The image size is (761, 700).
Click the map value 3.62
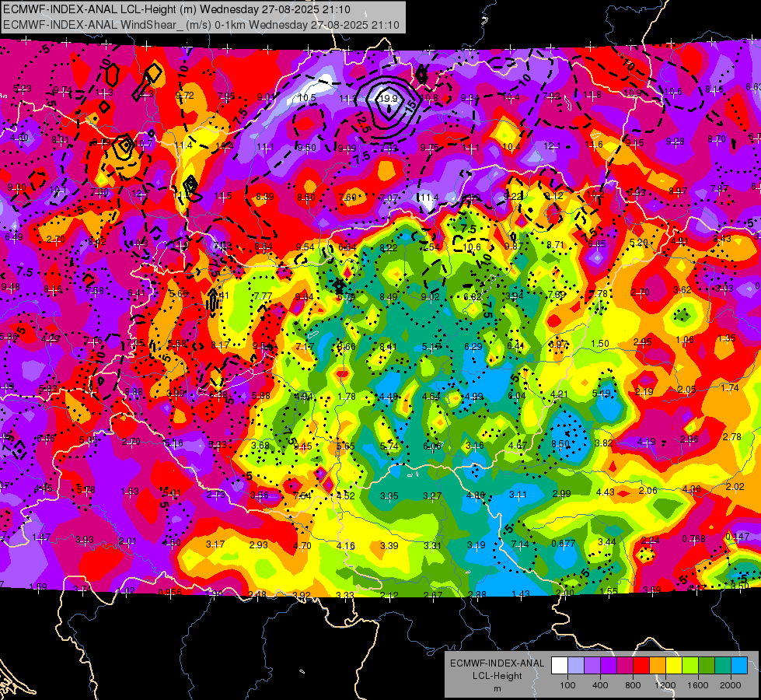(x=682, y=290)
